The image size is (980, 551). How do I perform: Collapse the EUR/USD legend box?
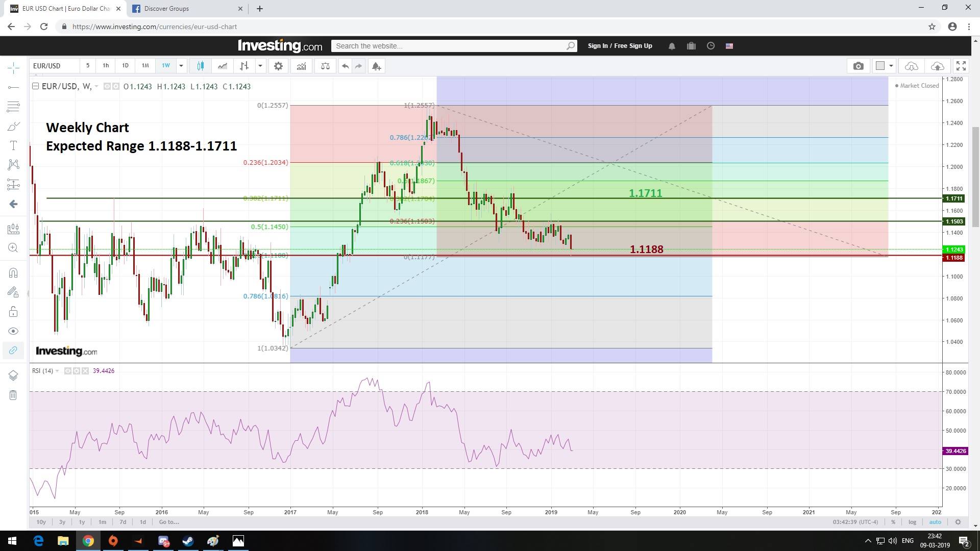pos(35,86)
